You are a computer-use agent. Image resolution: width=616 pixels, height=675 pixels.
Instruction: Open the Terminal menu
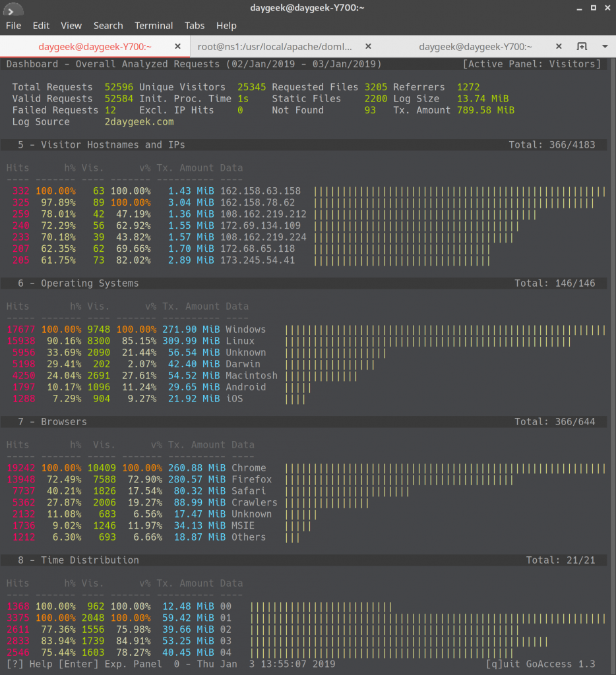click(154, 26)
